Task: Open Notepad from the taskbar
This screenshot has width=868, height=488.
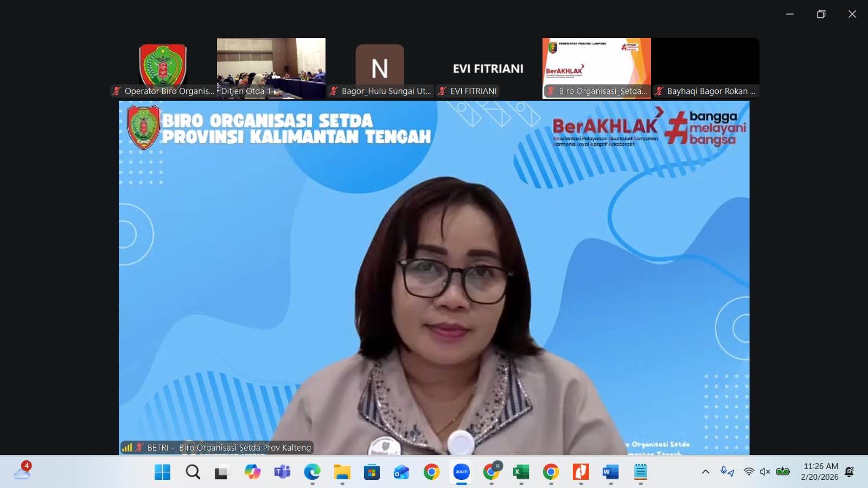Action: (641, 471)
